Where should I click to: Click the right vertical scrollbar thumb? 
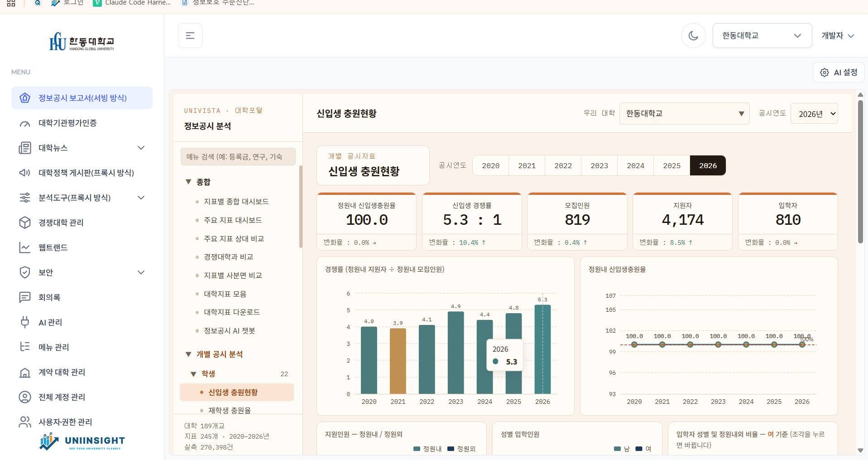pyautogui.click(x=860, y=171)
